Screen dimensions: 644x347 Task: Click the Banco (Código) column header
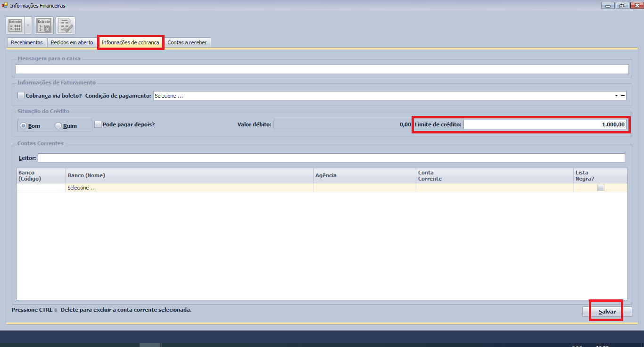pos(41,176)
